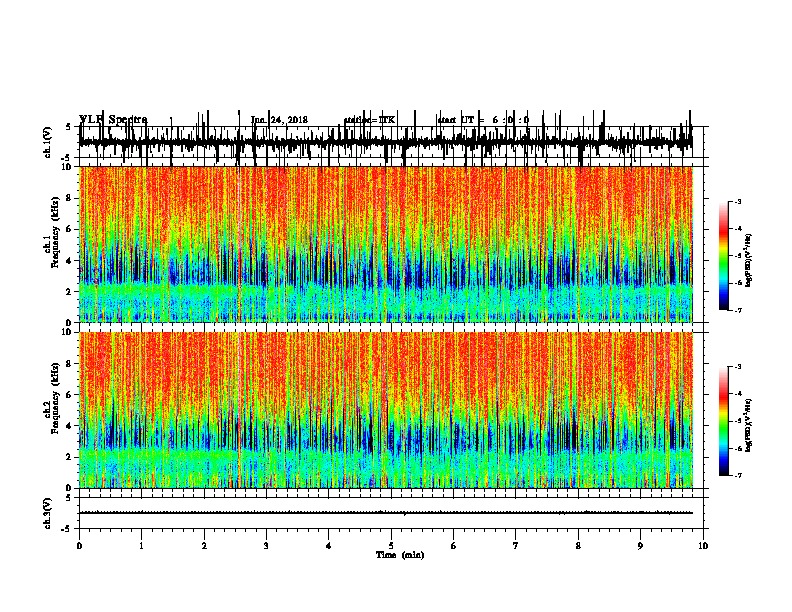Click the "10" kHz tick atop ch.1 spectrogram
792x612 pixels.
pos(68,167)
